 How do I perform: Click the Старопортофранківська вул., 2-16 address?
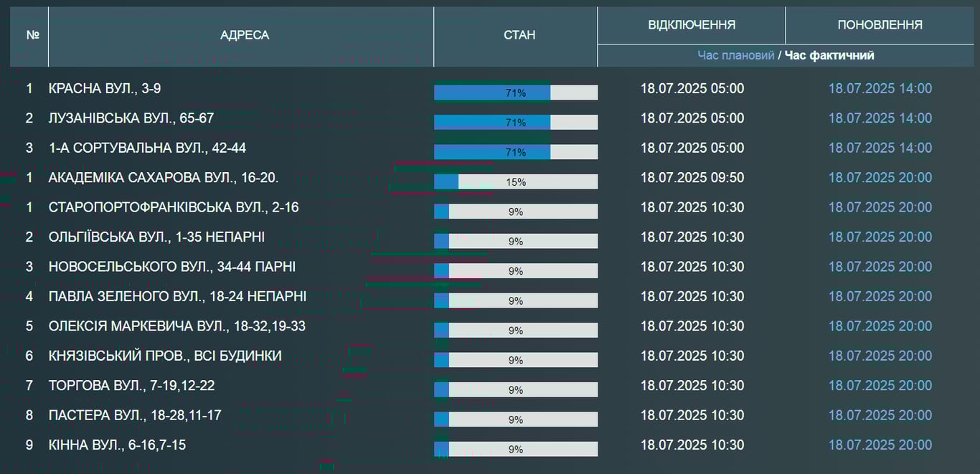173,207
